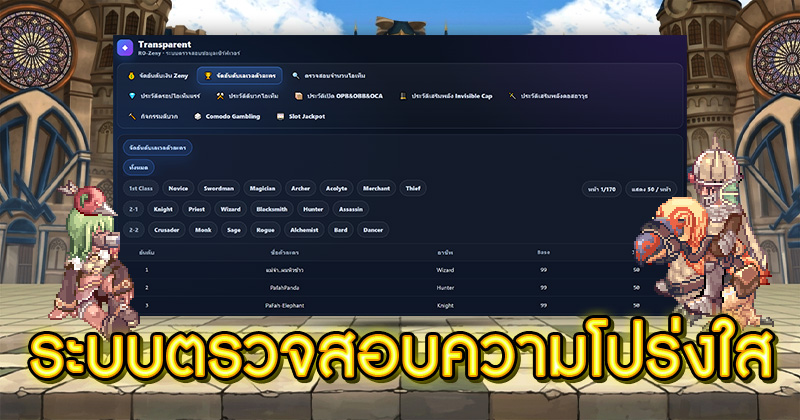Click the highlighted all-classes chip above 1st Class
Screen dimensions: 800x420
(139, 167)
